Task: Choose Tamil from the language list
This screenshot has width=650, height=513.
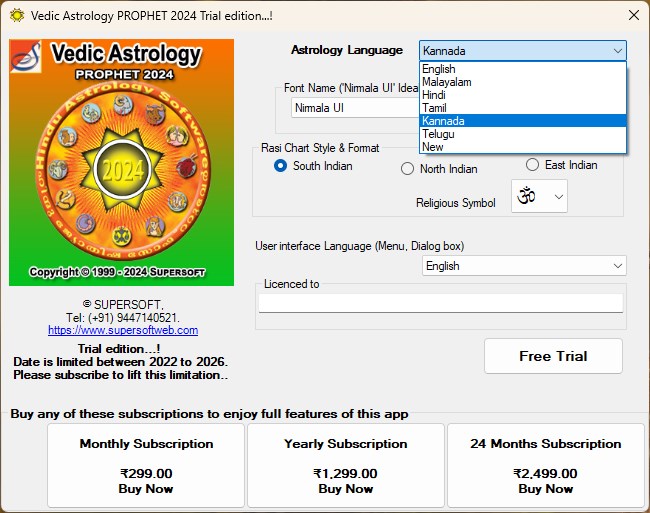Action: [x=523, y=108]
